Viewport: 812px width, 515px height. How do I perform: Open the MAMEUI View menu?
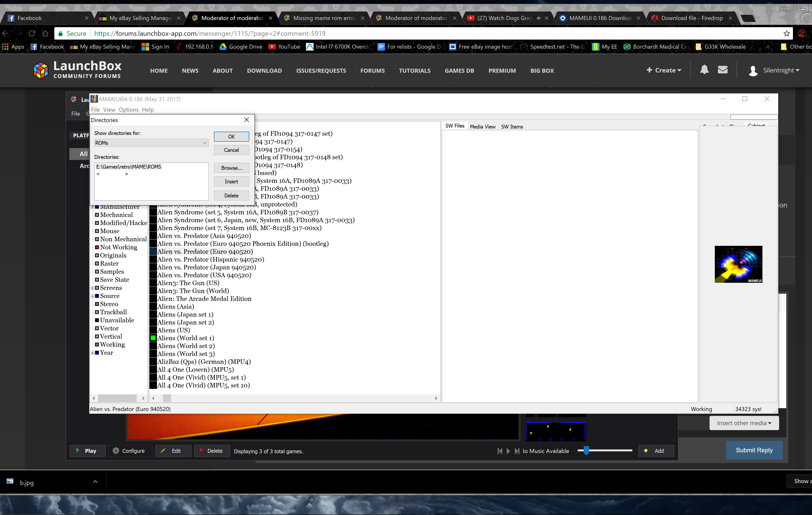point(109,110)
